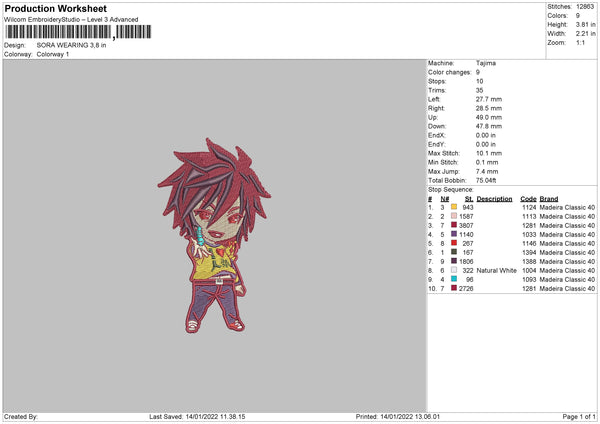Viewport: 600px width, 424px height.
Task: Click the dark red swatch in stop row 3
Action: pos(454,225)
